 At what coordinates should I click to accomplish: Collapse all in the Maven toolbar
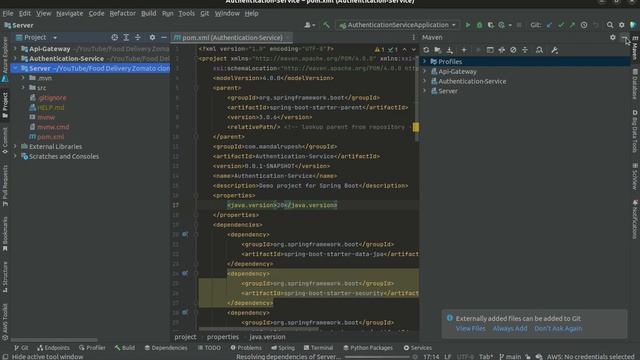coord(525,50)
